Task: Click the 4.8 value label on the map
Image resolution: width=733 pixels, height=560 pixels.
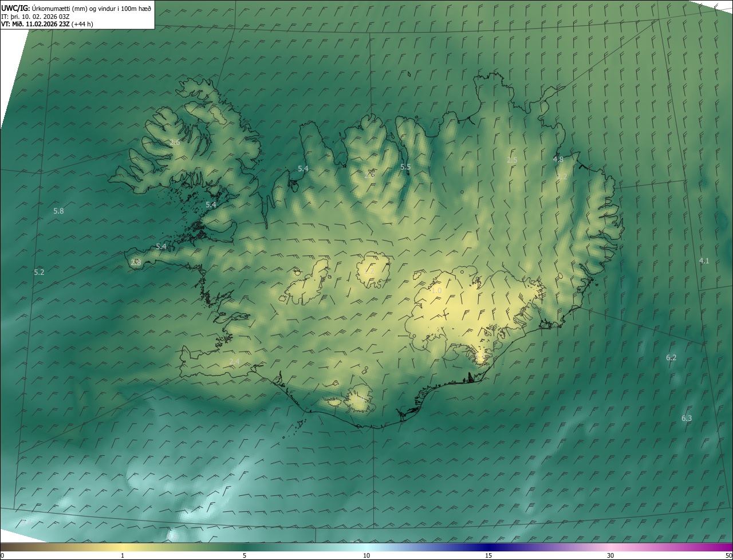Action: click(x=558, y=159)
